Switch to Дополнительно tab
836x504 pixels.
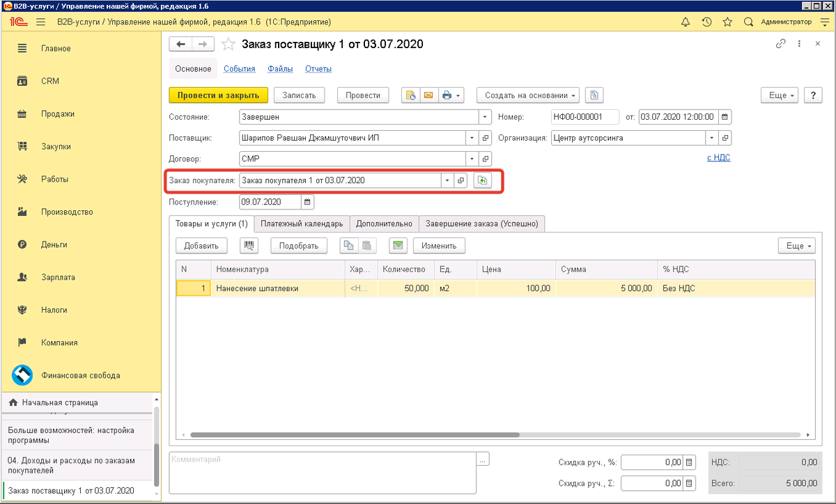[x=384, y=223]
